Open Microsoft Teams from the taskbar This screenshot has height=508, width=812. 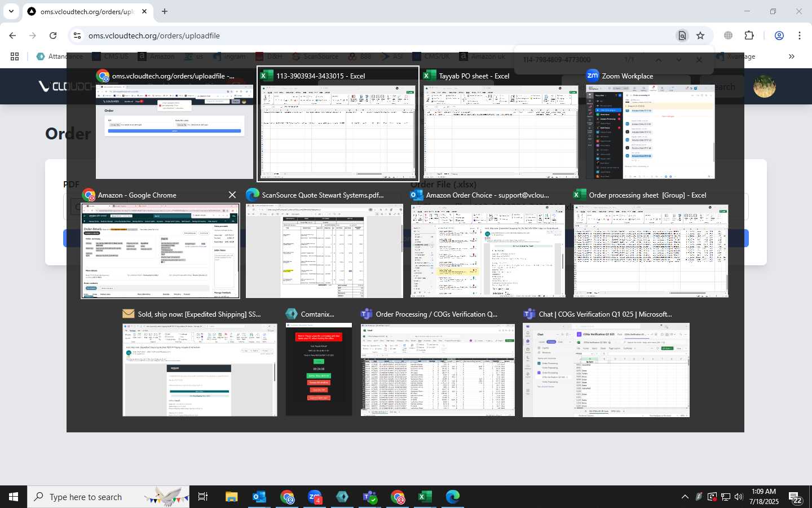[370, 497]
